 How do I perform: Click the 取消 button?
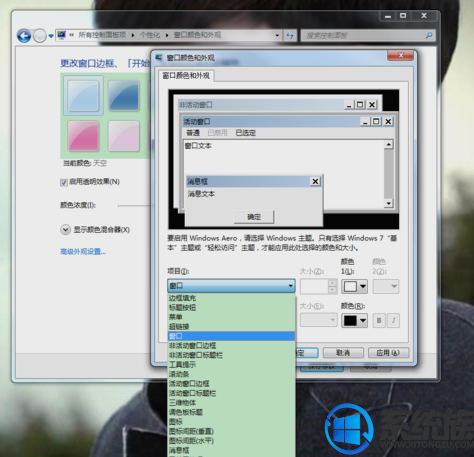coord(343,353)
